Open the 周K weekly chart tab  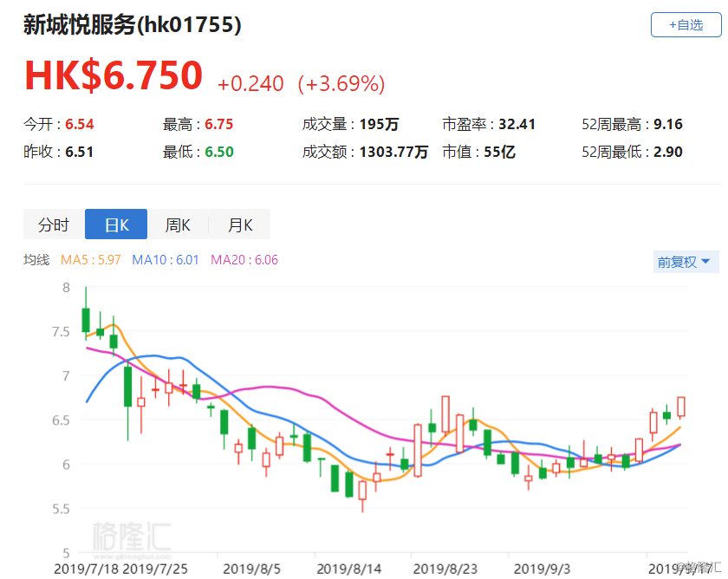[178, 224]
